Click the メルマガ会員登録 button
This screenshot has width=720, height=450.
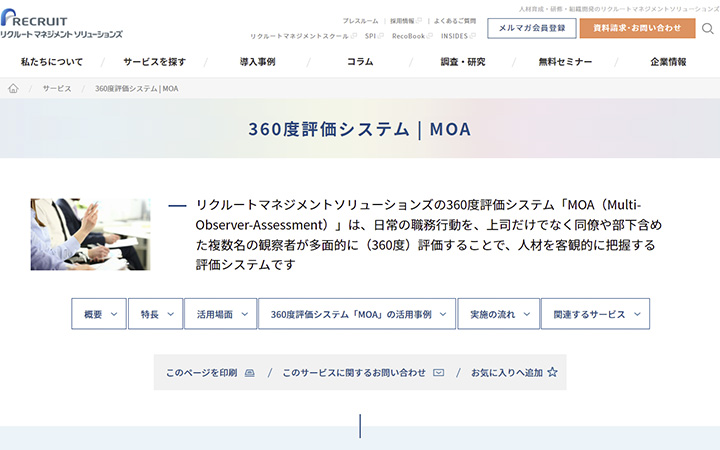531,28
